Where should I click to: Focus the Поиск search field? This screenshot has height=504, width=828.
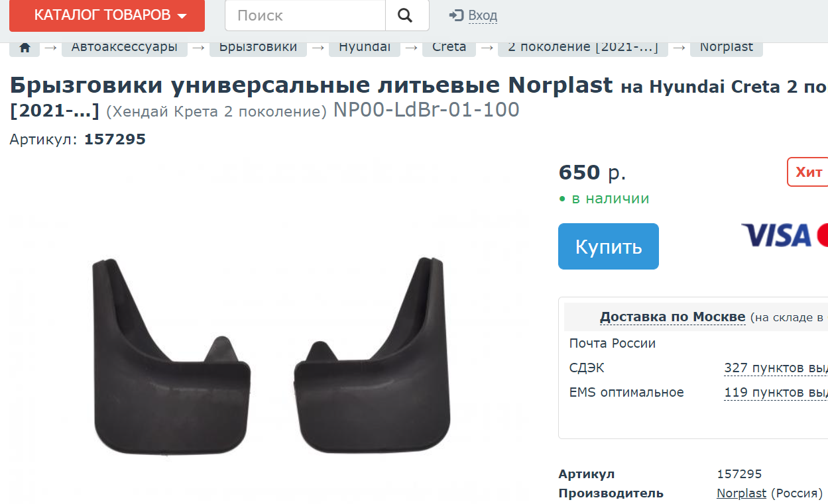click(x=305, y=15)
